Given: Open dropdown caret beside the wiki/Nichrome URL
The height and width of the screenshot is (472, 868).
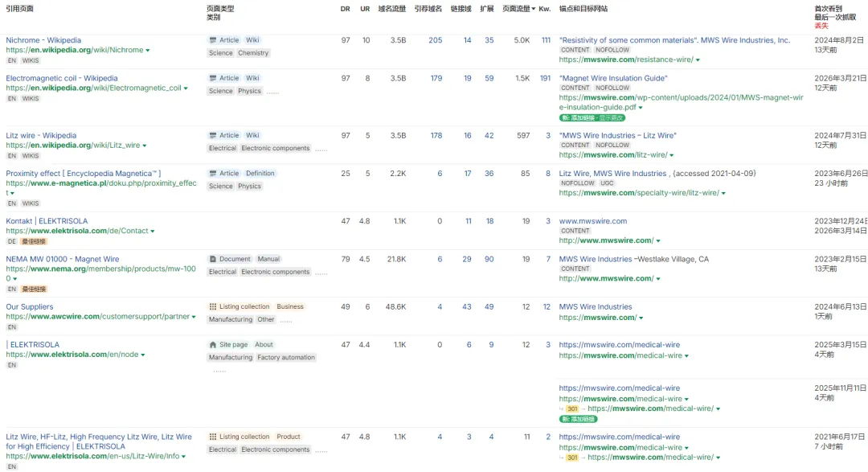Looking at the screenshot, I should coord(148,51).
